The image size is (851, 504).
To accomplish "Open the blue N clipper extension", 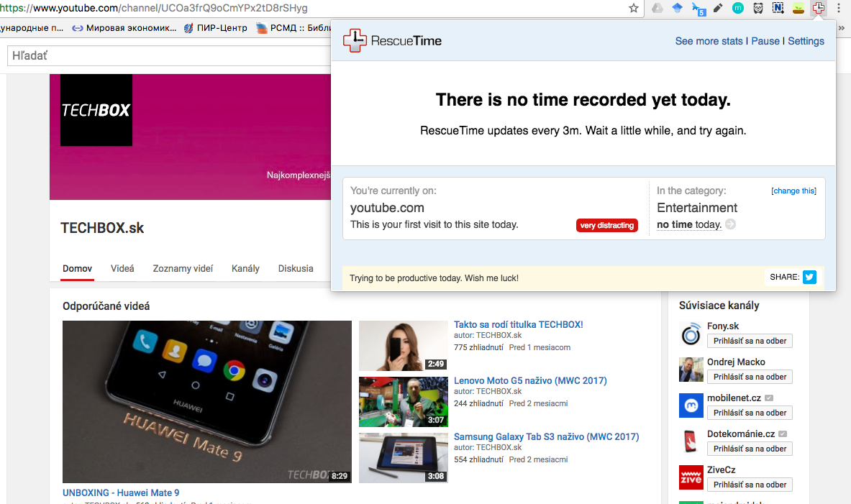I will pyautogui.click(x=778, y=8).
